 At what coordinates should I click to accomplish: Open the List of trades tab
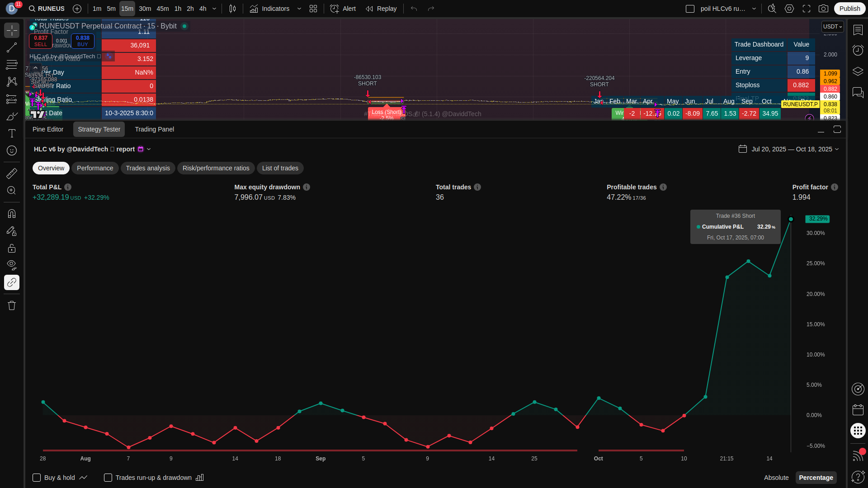[280, 168]
